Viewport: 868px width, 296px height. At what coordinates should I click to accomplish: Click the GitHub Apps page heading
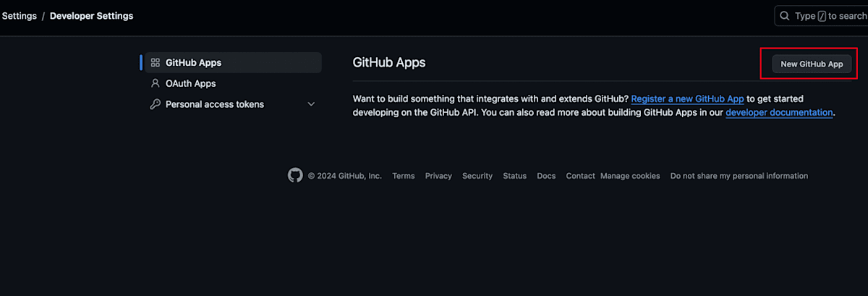pyautogui.click(x=389, y=62)
